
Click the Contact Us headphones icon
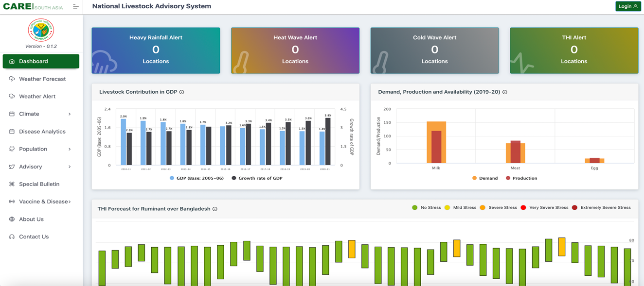click(12, 236)
